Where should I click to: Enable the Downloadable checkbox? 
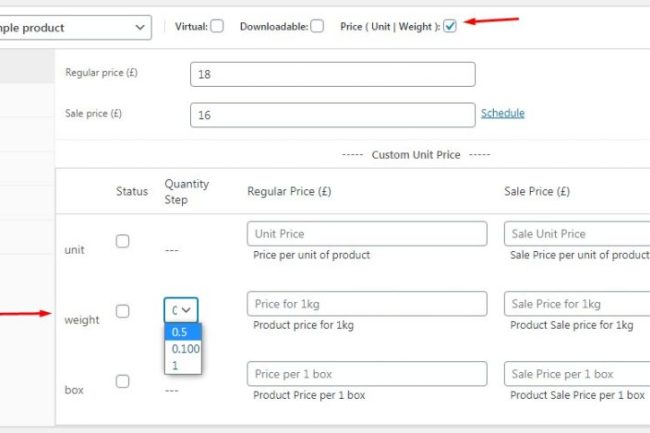[317, 26]
